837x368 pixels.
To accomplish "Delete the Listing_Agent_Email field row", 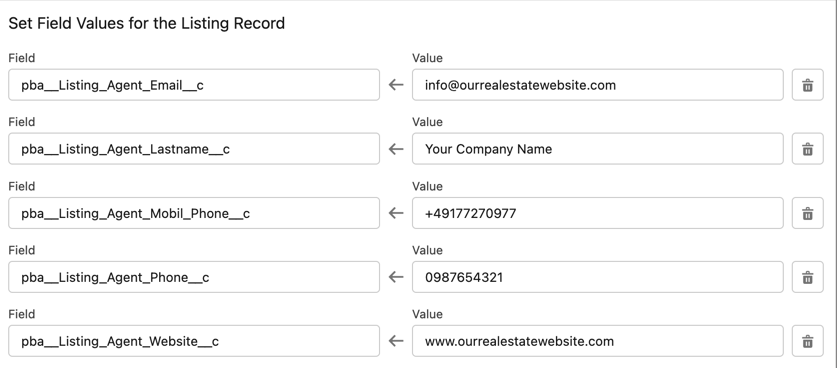I will coord(808,85).
